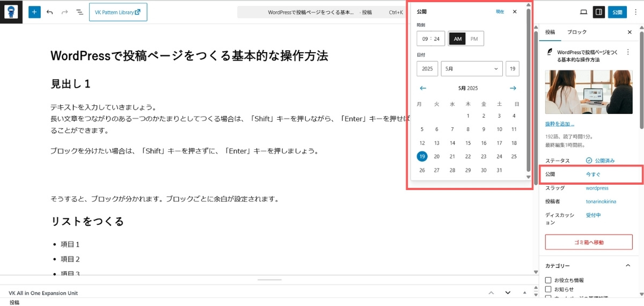This screenshot has height=306, width=644.
Task: Click the blue 公開 publish button
Action: (618, 12)
